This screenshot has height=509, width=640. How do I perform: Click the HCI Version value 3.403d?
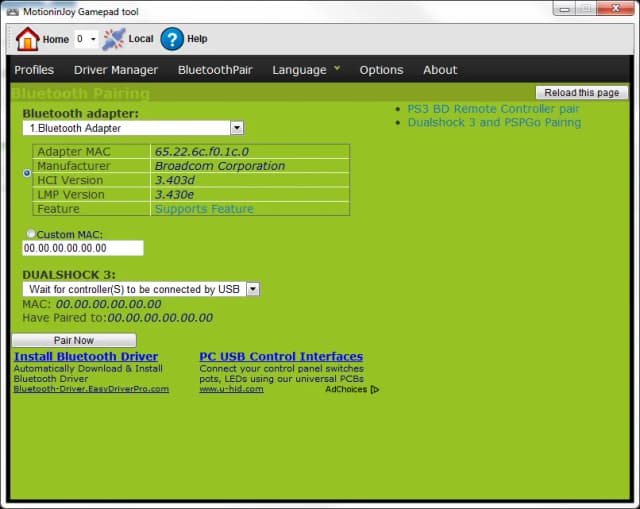pyautogui.click(x=175, y=180)
